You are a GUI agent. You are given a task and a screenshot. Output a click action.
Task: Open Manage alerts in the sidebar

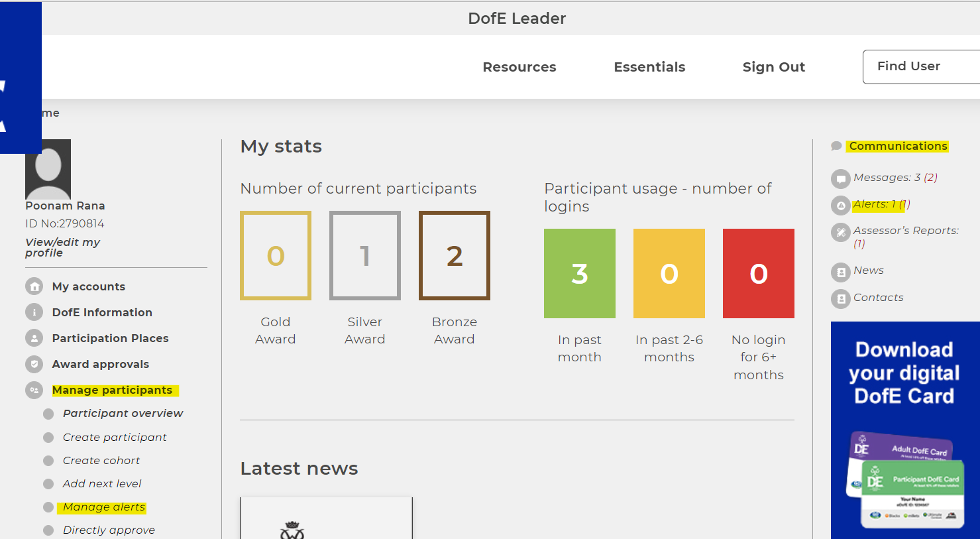[104, 507]
